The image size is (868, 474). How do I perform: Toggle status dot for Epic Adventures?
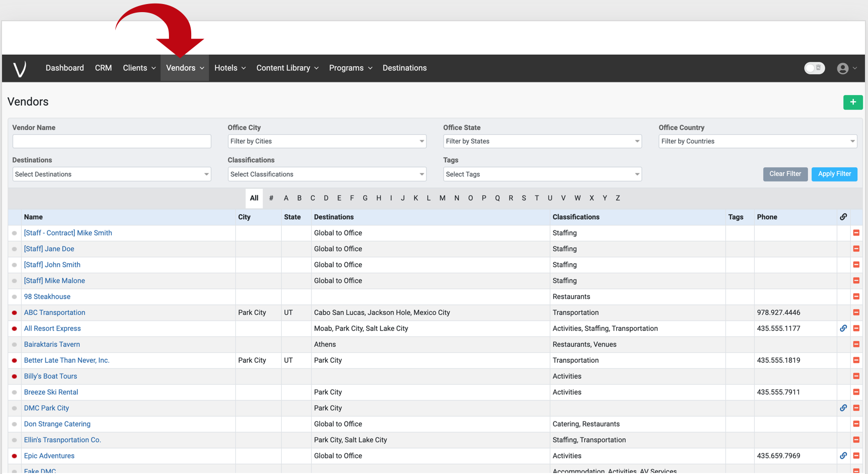click(x=15, y=456)
